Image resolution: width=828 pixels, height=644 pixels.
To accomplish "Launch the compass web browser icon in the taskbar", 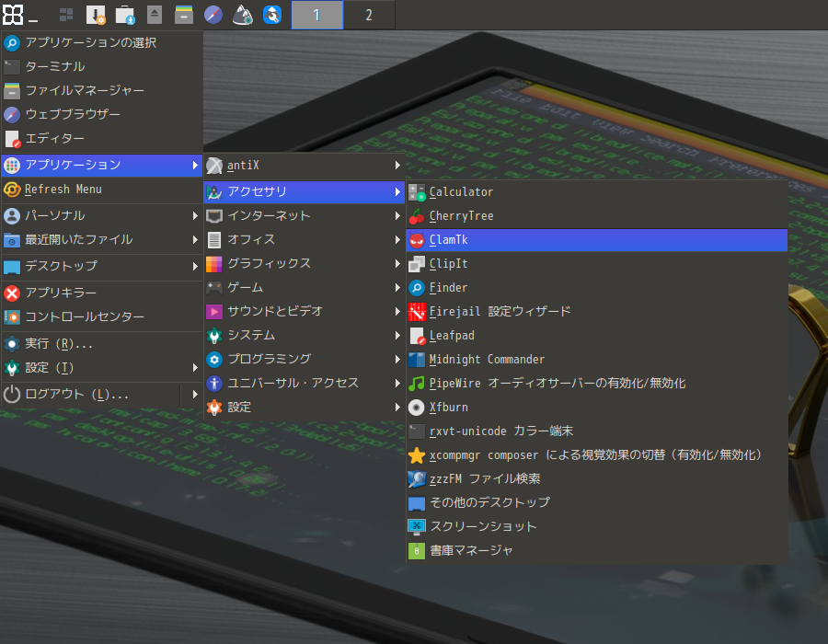I will click(213, 14).
